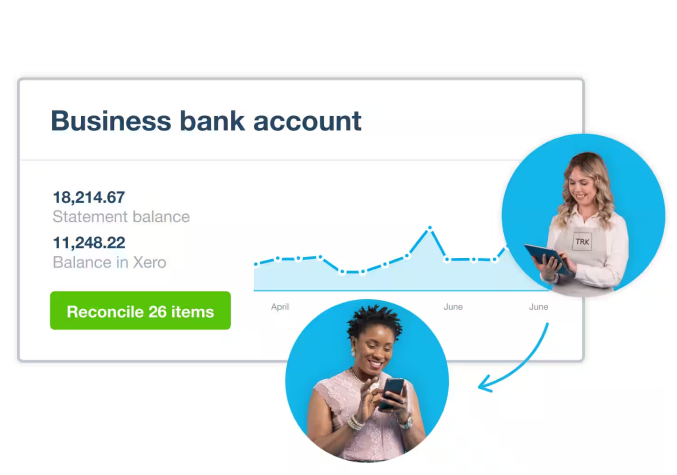Click the TRK badge on the apron
The image size is (677, 475).
click(582, 242)
